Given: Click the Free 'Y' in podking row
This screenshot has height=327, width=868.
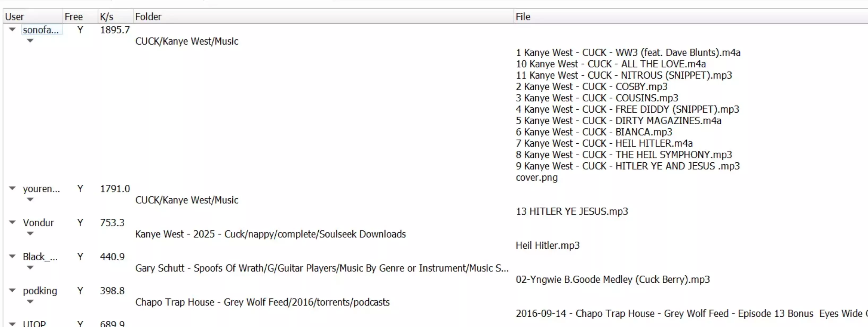Looking at the screenshot, I should click(x=80, y=291).
